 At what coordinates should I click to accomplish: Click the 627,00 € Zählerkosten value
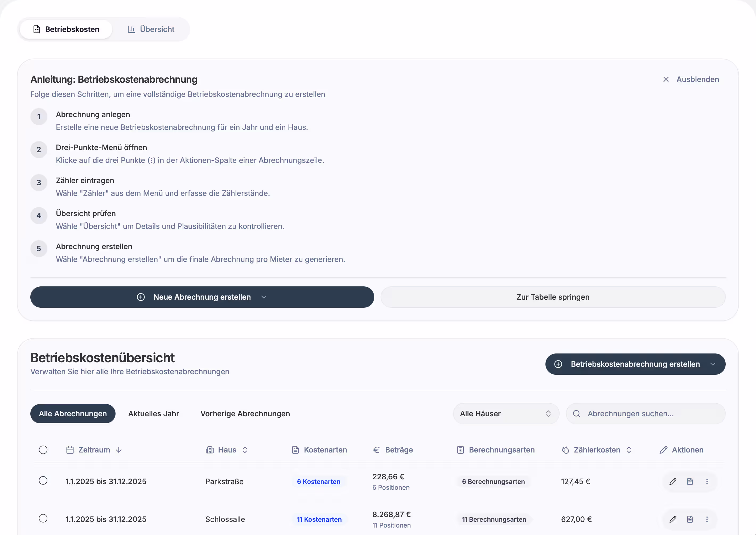coord(576,519)
